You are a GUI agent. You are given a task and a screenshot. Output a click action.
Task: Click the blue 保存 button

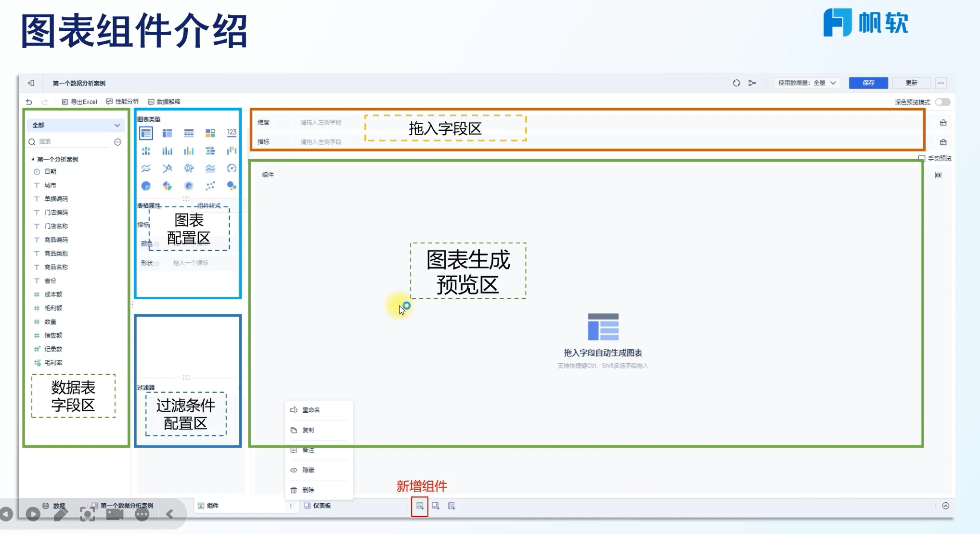coord(868,83)
